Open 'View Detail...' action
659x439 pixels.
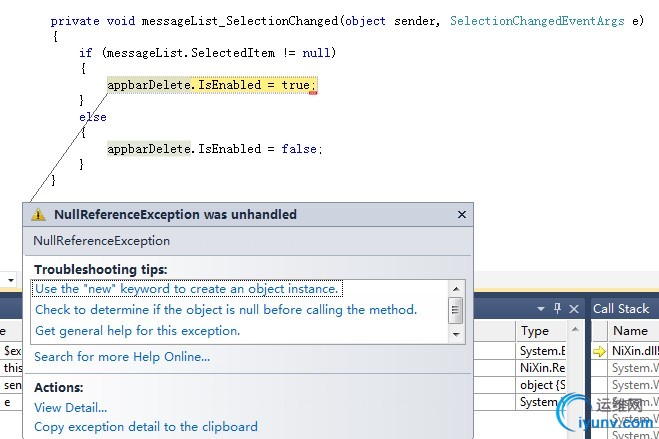click(70, 407)
